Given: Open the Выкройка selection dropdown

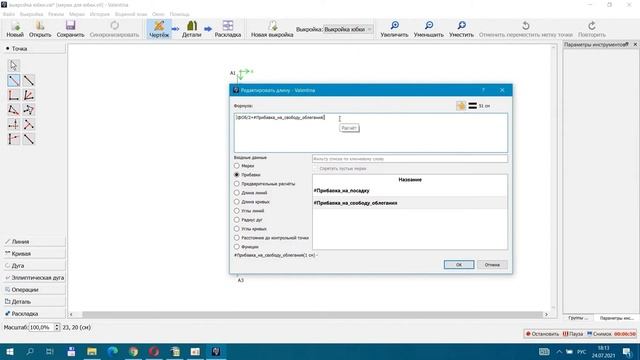Looking at the screenshot, I should click(x=348, y=29).
